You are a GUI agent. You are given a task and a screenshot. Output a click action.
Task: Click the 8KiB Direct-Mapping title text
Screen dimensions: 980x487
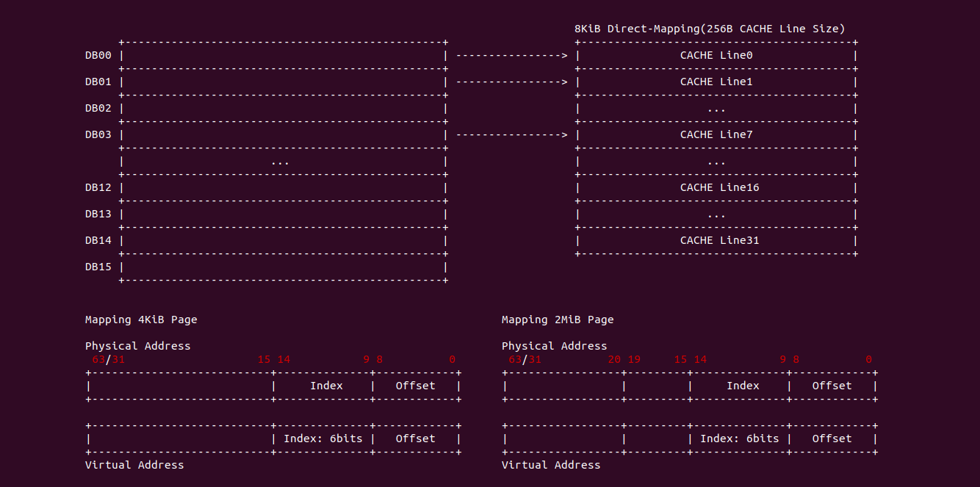[709, 29]
